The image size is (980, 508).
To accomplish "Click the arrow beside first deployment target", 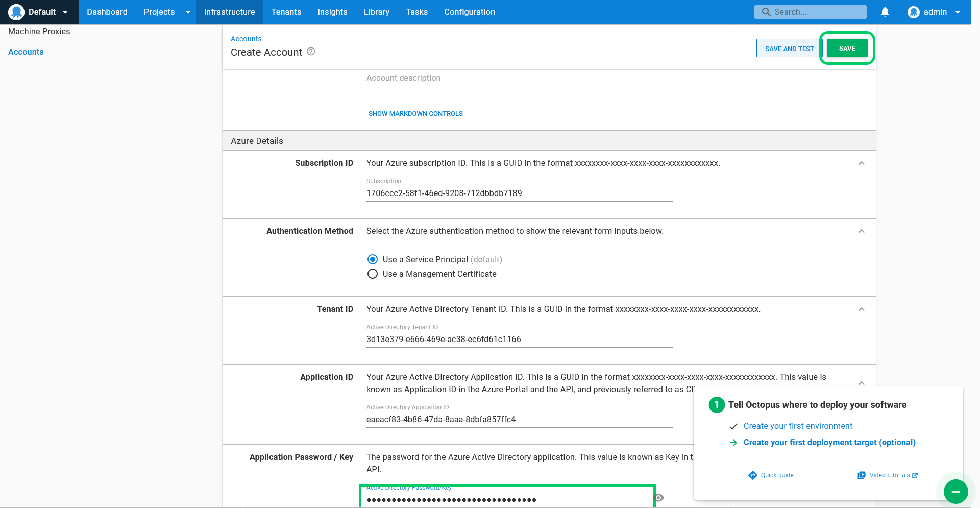I will tap(733, 443).
